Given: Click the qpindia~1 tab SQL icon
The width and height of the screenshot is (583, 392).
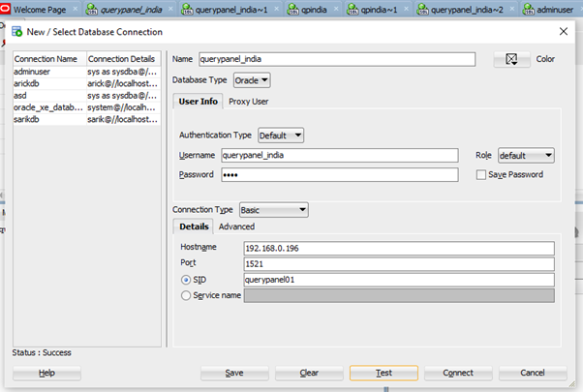Looking at the screenshot, I should click(353, 10).
